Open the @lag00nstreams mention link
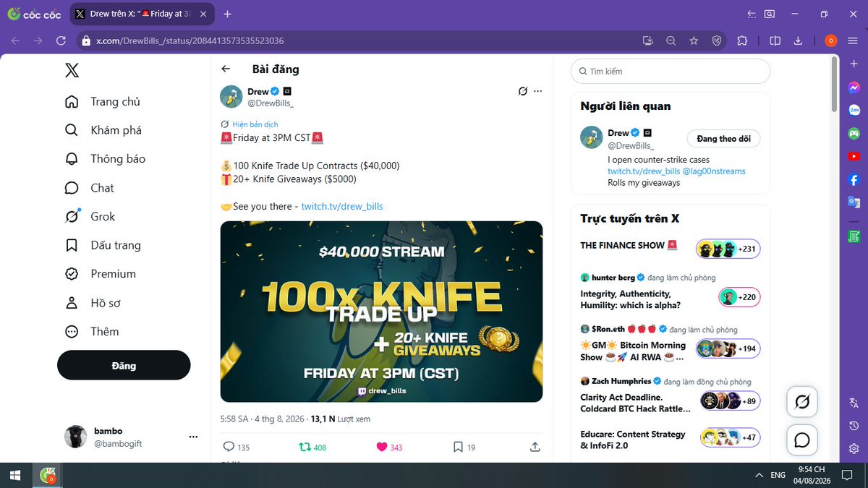 click(714, 171)
